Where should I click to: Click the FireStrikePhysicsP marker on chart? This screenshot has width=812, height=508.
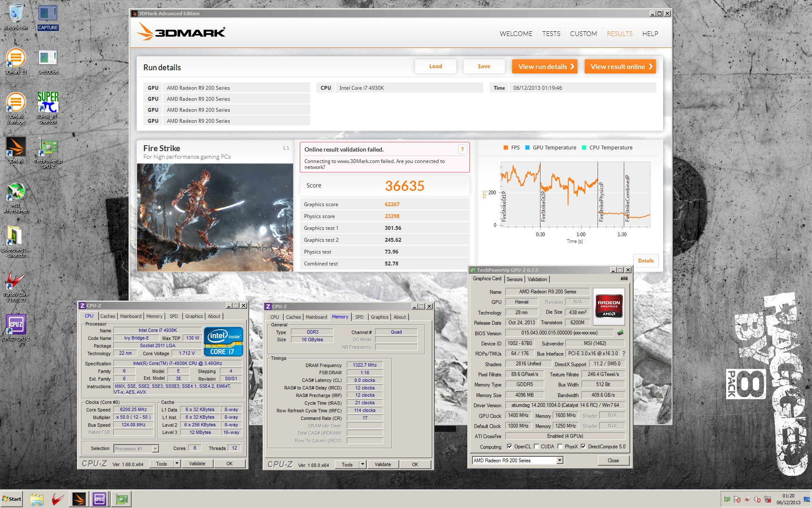(x=601, y=202)
